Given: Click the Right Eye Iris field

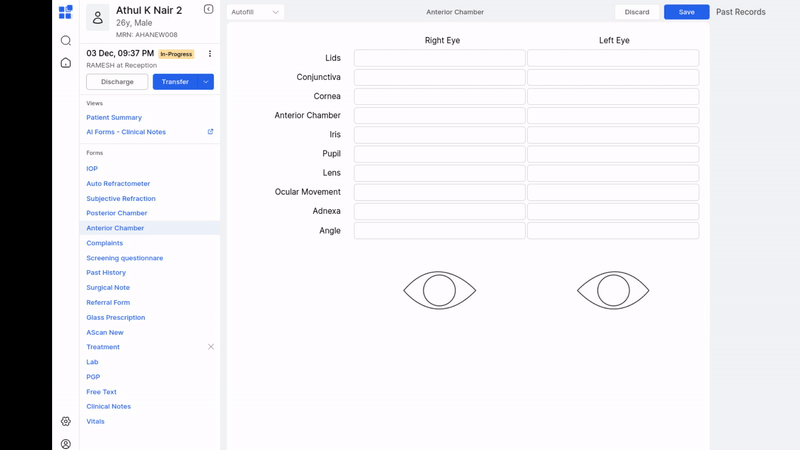Looking at the screenshot, I should tap(439, 135).
